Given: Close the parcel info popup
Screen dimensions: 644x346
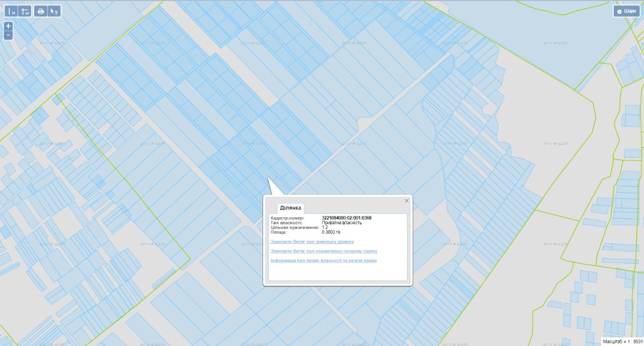Looking at the screenshot, I should [x=407, y=201].
